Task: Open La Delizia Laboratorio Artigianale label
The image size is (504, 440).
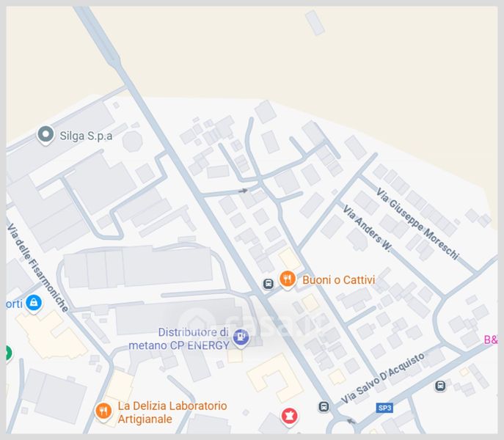Action: coord(172,412)
